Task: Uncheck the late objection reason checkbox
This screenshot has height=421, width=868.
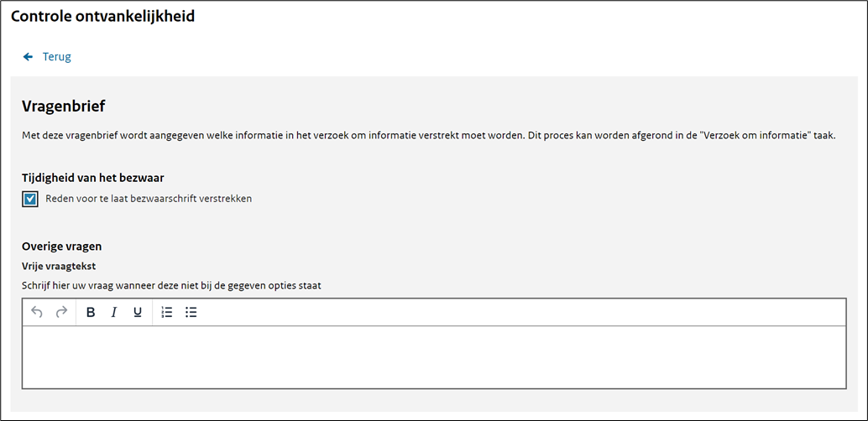Action: tap(30, 199)
